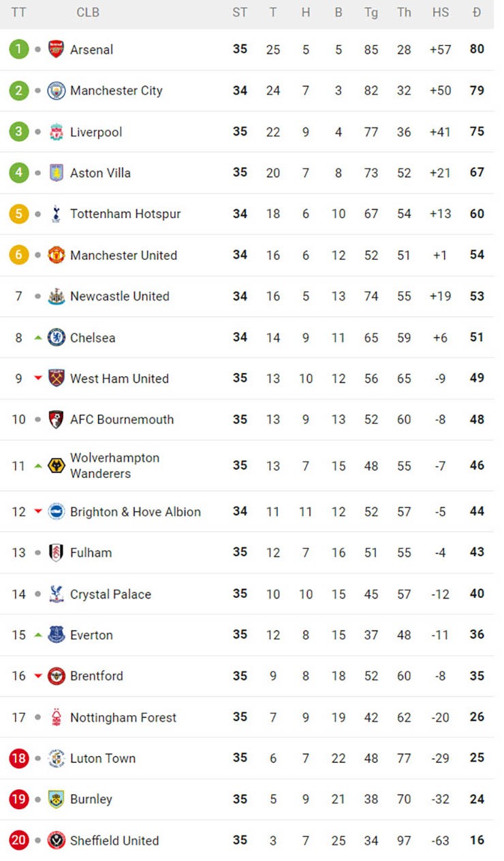
Task: Open the Manchester United team link
Action: (123, 255)
